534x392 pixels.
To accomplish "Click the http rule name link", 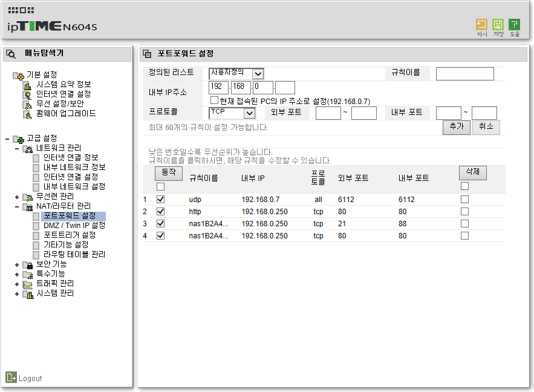I will coord(195,212).
